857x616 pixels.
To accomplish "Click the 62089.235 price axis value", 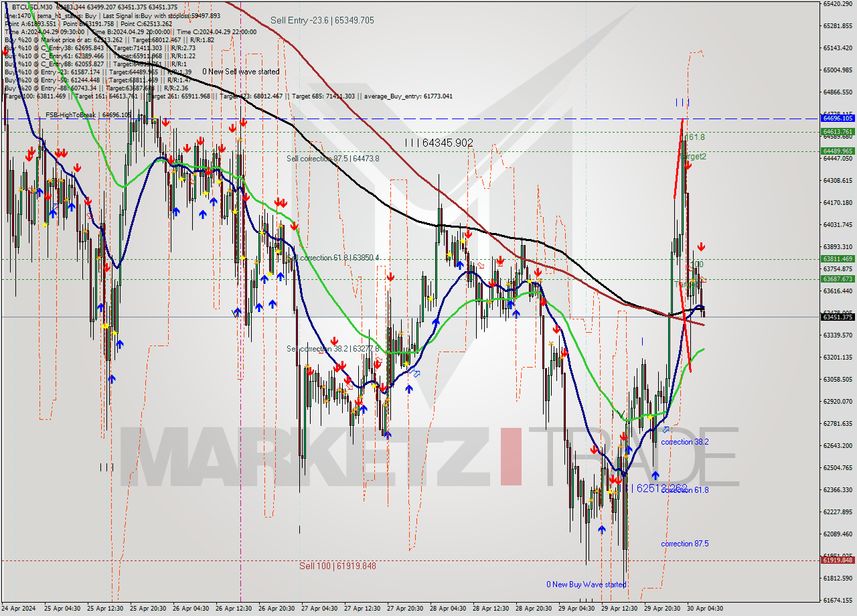I will pyautogui.click(x=838, y=534).
